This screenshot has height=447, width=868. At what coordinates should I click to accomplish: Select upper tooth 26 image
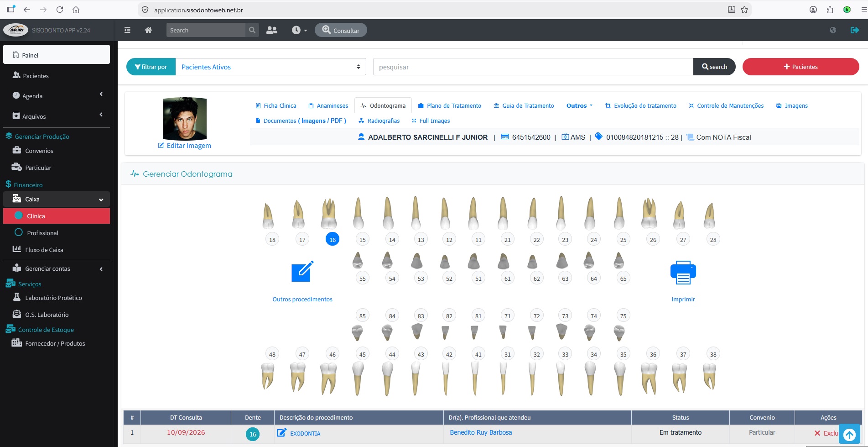650,213
